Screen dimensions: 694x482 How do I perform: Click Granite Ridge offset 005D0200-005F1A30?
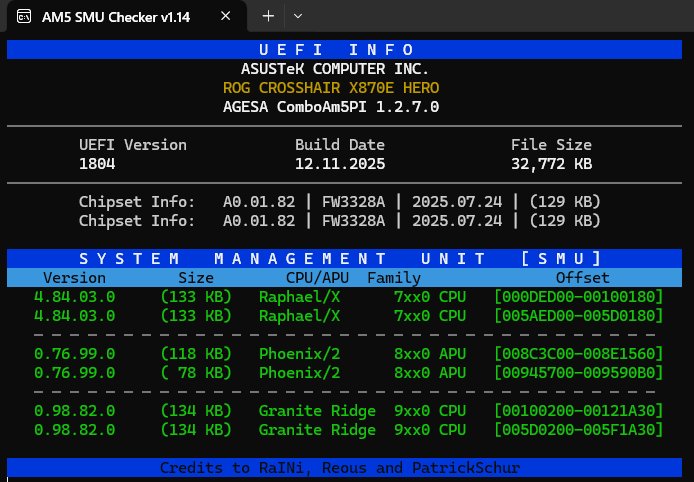tap(579, 430)
